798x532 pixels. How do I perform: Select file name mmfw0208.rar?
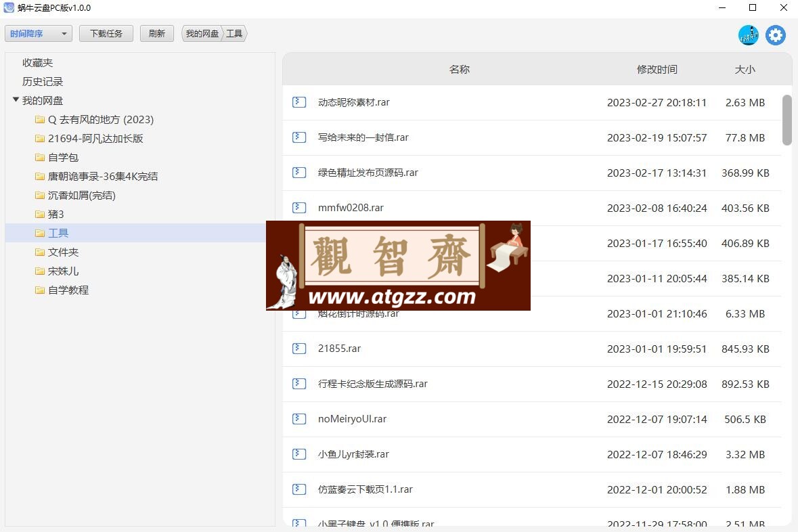pos(351,208)
